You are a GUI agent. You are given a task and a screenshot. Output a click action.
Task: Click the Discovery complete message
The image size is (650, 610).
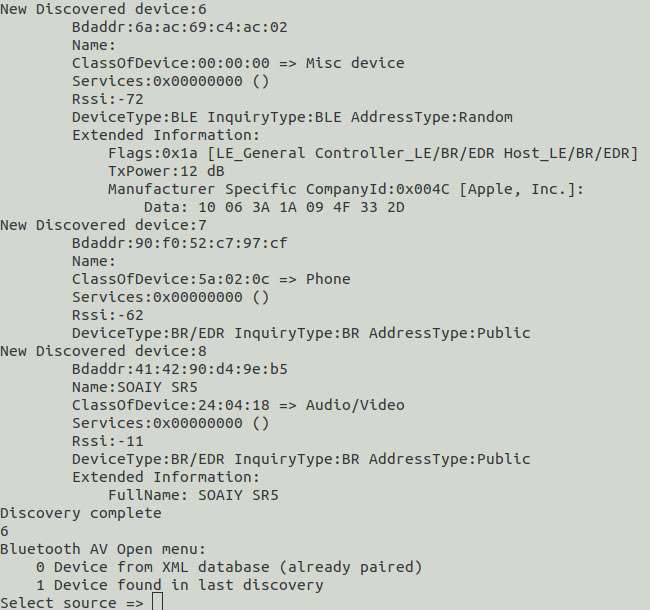81,513
